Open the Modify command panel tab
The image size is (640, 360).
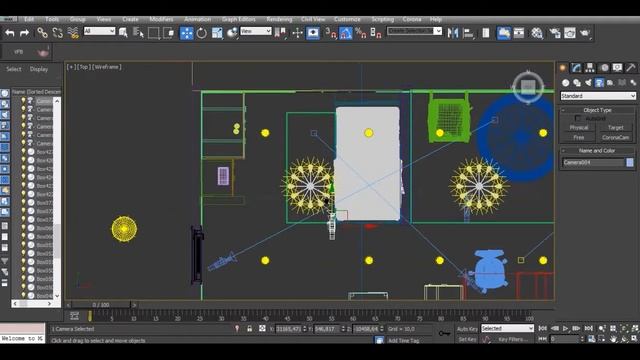pos(576,68)
